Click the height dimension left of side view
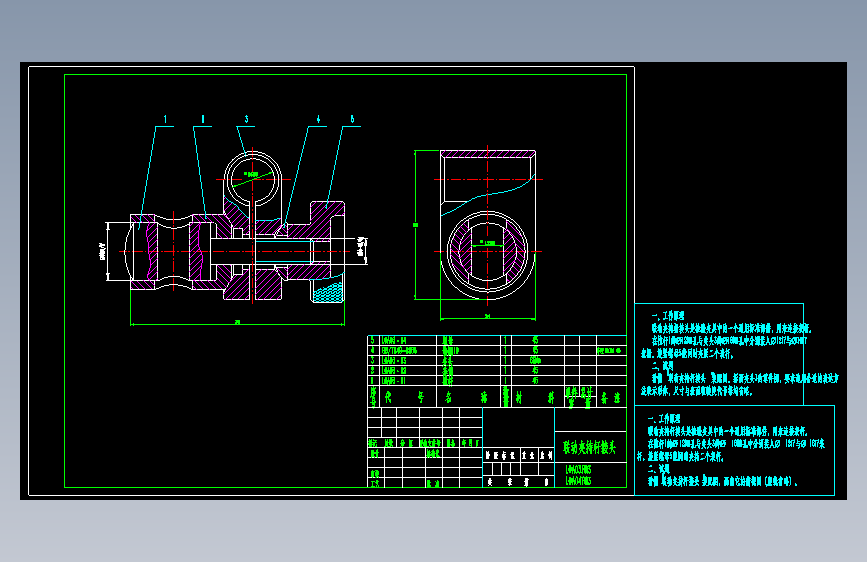867x562 pixels. click(416, 225)
